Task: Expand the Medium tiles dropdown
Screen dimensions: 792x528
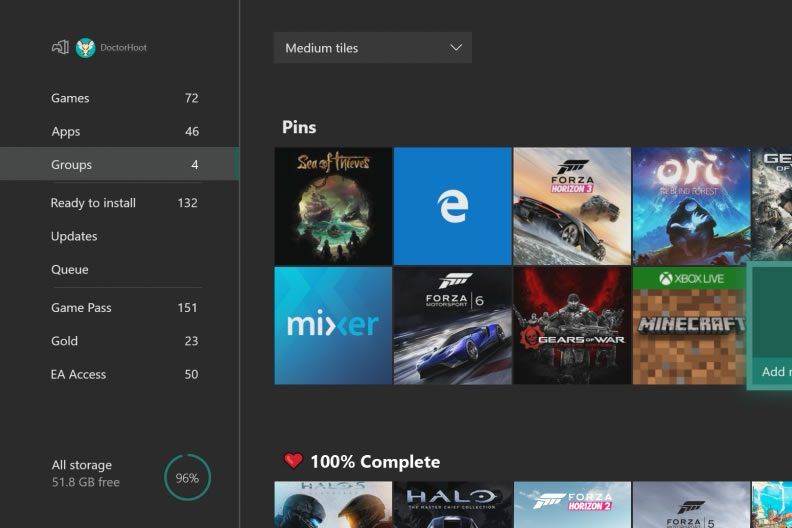Action: tap(373, 48)
